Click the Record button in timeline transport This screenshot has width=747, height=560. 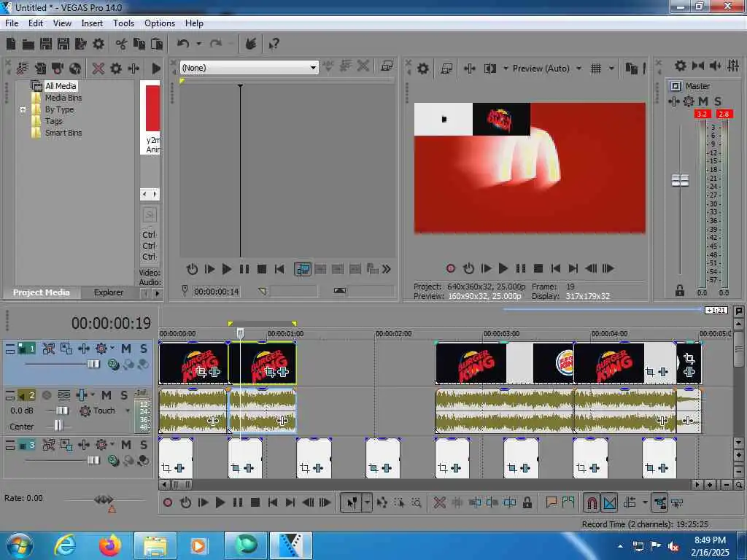tap(168, 502)
